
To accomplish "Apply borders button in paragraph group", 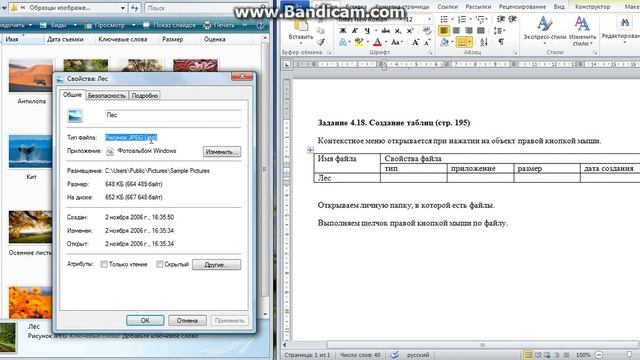I will click(461, 42).
